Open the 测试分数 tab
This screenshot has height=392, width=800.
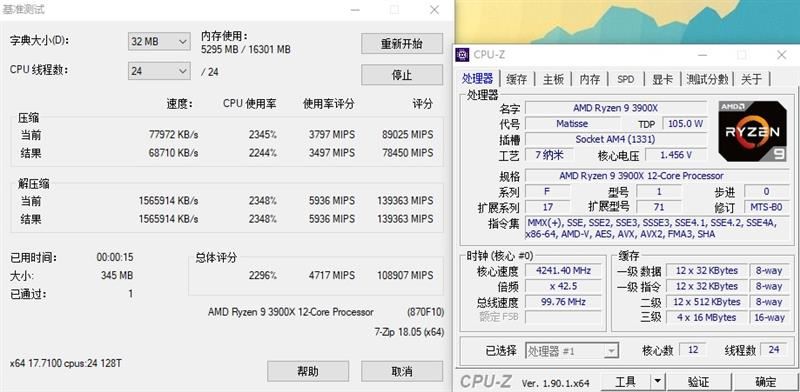[707, 79]
